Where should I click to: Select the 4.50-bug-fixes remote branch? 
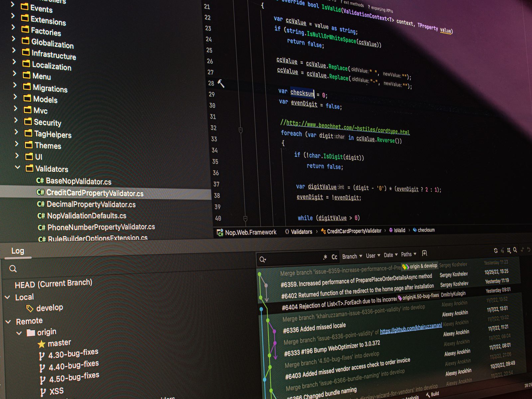pyautogui.click(x=74, y=377)
